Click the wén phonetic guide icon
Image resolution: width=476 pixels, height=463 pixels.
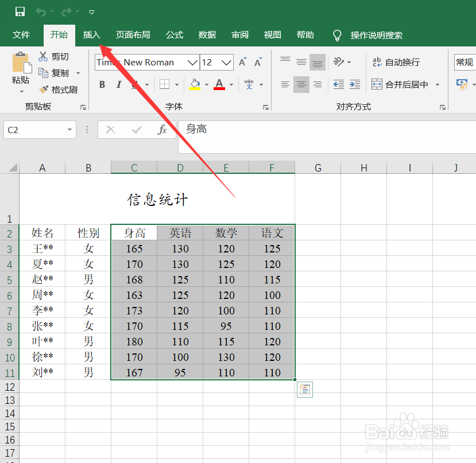click(249, 84)
